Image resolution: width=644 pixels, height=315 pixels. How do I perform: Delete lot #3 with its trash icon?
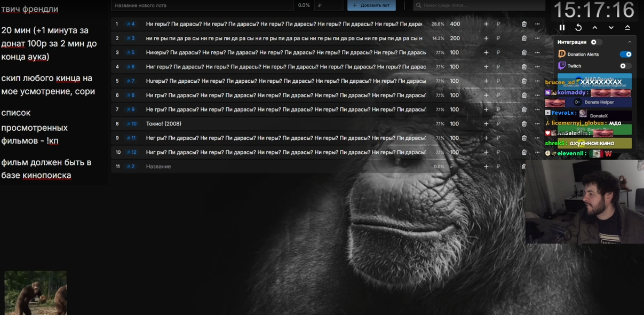pyautogui.click(x=524, y=38)
